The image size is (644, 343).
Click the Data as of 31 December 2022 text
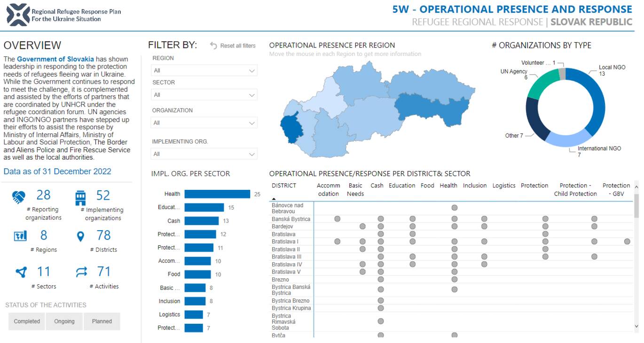(x=57, y=171)
